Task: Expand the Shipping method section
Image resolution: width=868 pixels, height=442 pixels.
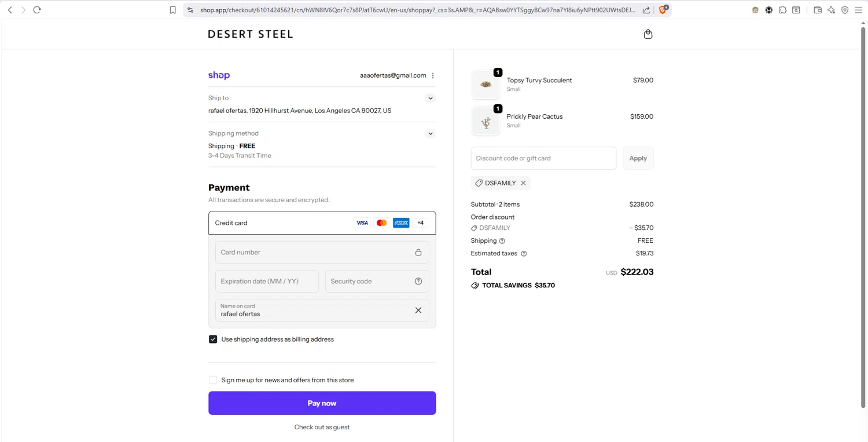Action: coord(430,134)
